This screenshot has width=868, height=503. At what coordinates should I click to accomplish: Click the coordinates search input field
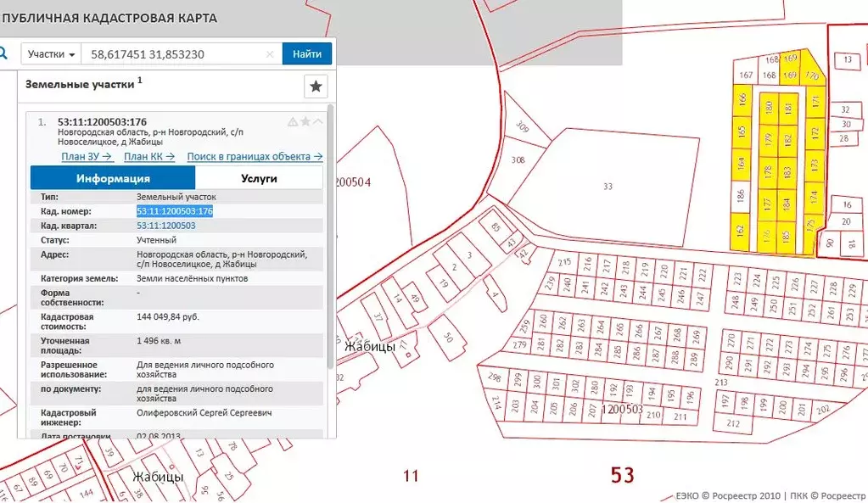(x=170, y=54)
